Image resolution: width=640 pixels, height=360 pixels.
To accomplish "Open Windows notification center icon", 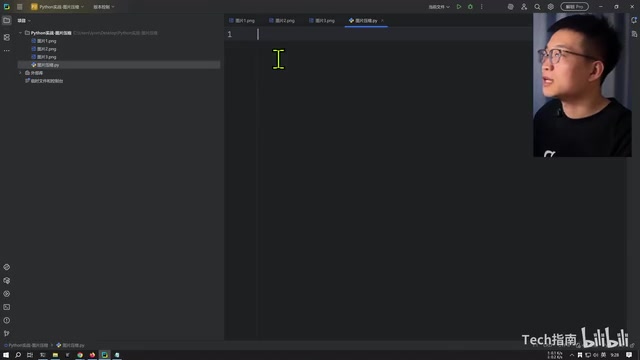I will [629, 355].
